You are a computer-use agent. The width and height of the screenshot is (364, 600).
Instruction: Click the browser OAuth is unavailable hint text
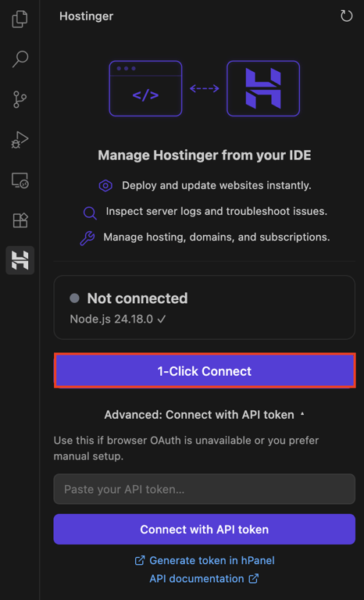pos(186,448)
